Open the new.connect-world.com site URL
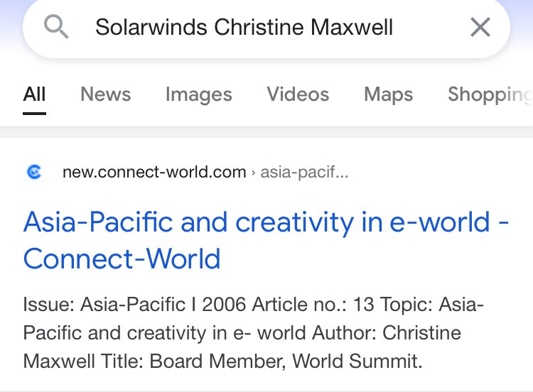This screenshot has width=533, height=392. click(x=154, y=173)
